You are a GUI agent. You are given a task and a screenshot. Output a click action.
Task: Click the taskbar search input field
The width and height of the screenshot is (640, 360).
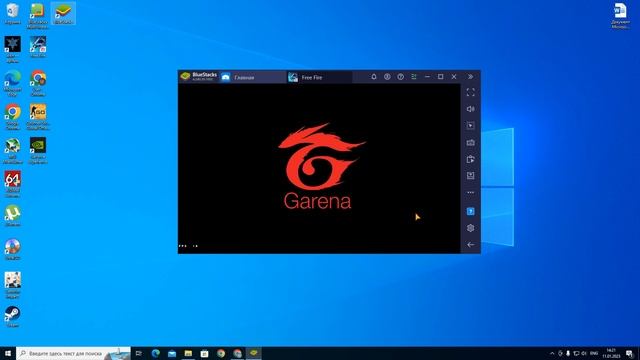pos(73,353)
